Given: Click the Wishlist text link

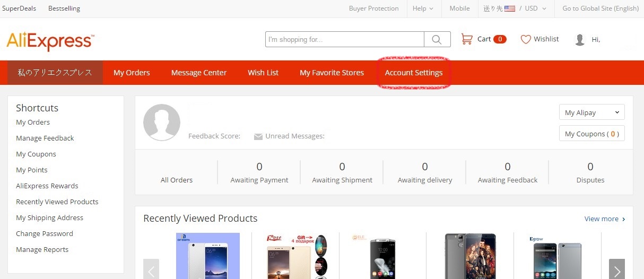Looking at the screenshot, I should pyautogui.click(x=546, y=39).
